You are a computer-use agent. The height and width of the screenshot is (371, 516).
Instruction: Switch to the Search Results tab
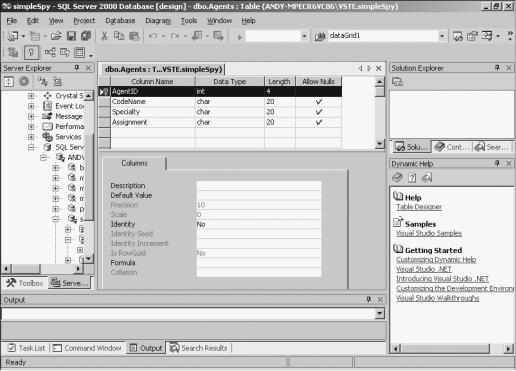[x=199, y=348]
